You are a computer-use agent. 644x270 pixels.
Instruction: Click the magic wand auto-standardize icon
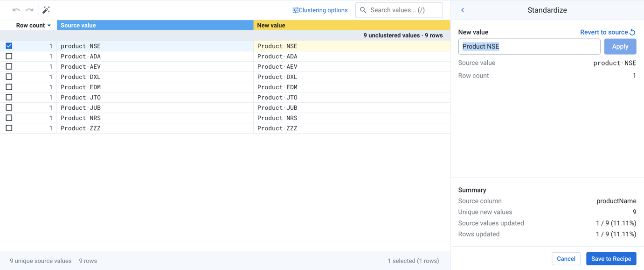(x=46, y=10)
